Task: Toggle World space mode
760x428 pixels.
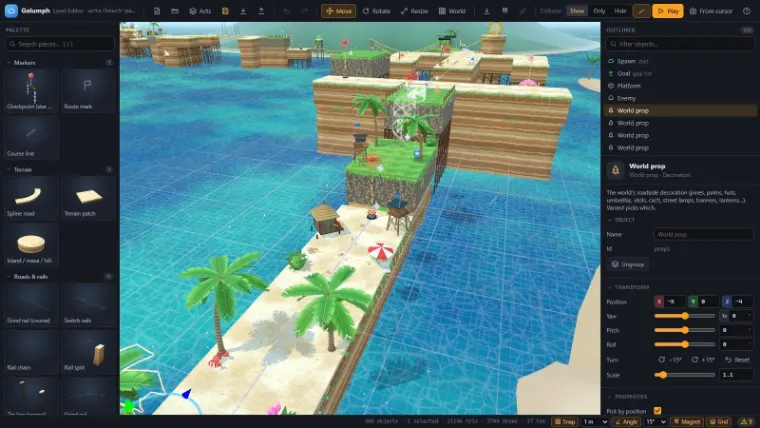Action: pyautogui.click(x=452, y=11)
